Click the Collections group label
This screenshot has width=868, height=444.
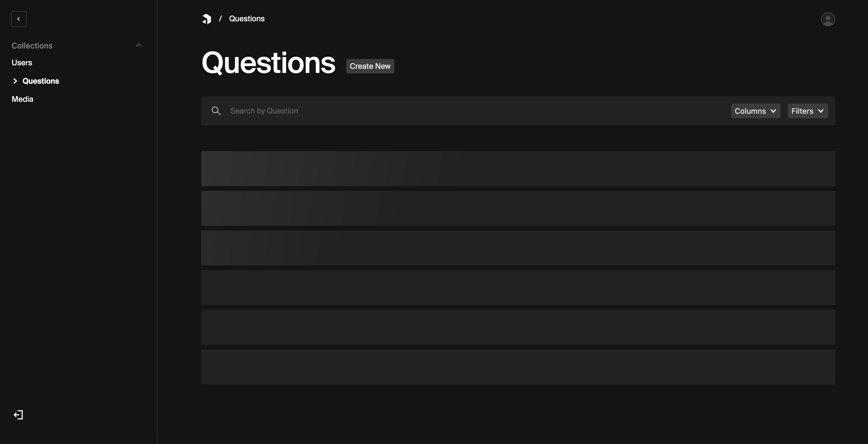[x=32, y=46]
